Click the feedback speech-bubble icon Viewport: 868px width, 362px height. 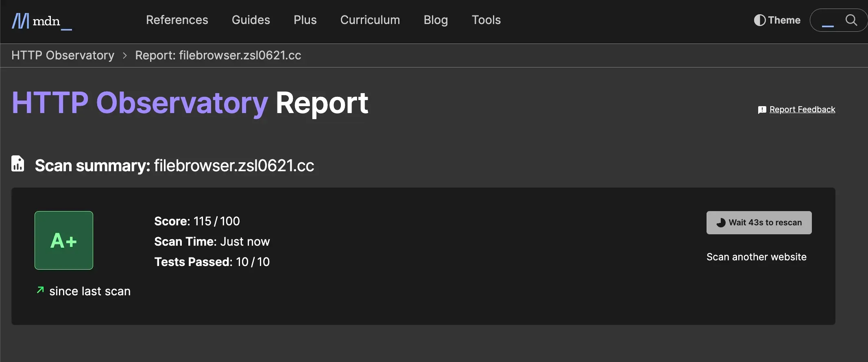[x=762, y=110]
